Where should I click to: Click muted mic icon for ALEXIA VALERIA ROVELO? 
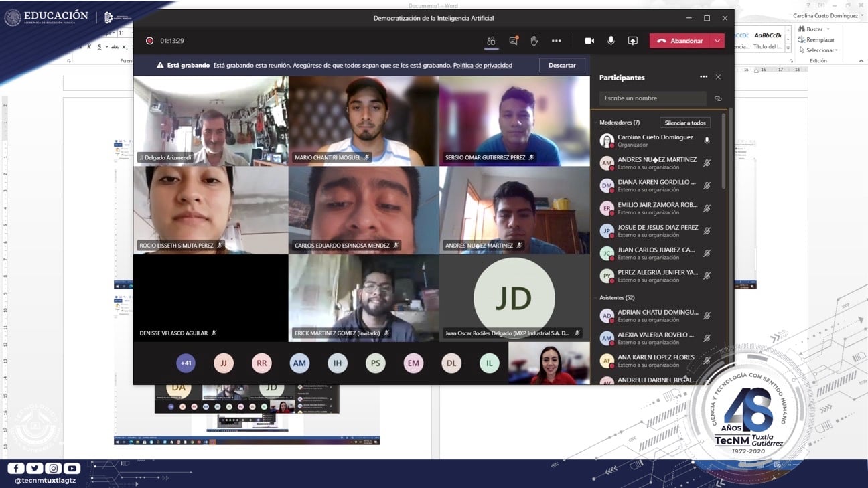(707, 338)
